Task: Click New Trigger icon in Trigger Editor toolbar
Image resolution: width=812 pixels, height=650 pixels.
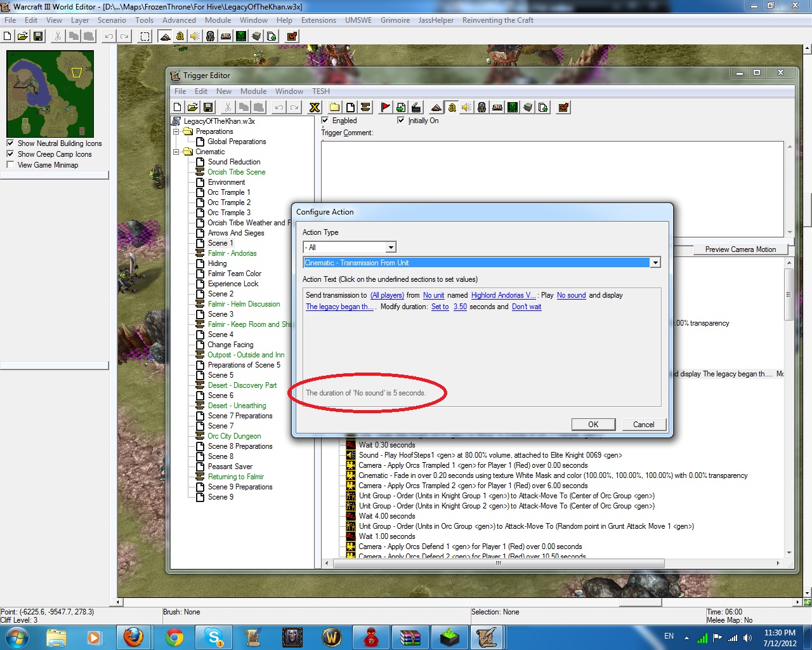Action: [350, 107]
